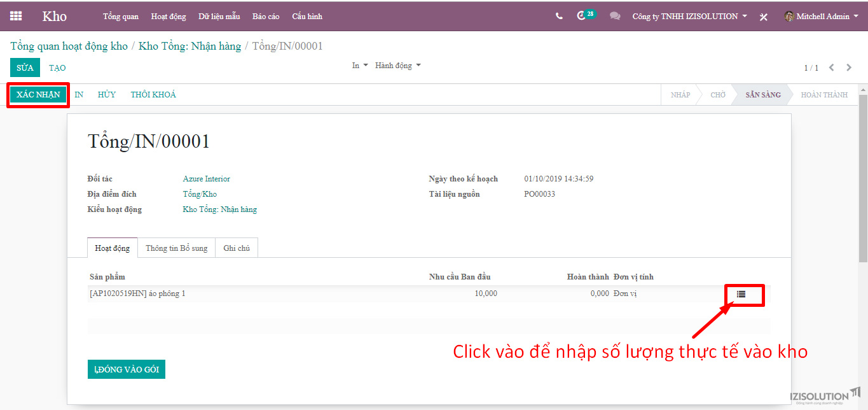Viewport: 868px width, 410px height.
Task: Select the CHỜ status stage
Action: [718, 95]
